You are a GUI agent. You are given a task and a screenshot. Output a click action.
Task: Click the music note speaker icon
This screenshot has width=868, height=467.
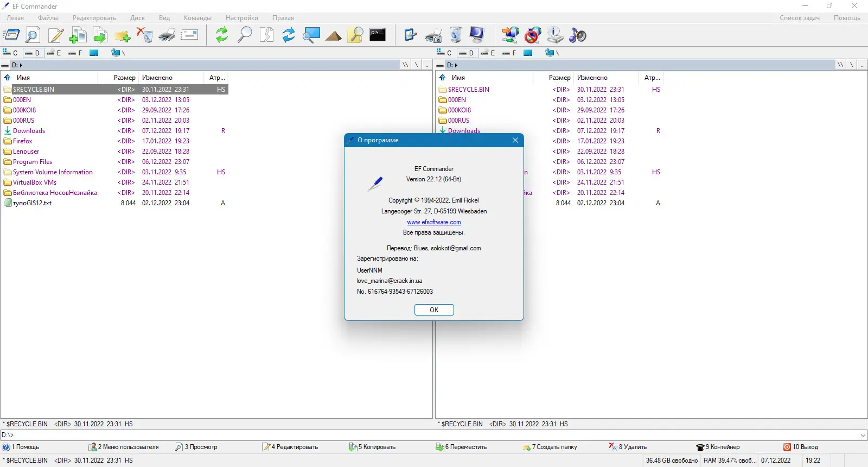tap(577, 35)
